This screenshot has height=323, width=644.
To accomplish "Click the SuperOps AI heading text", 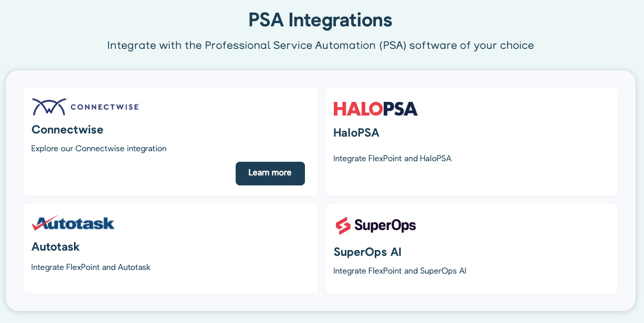I will pos(367,252).
